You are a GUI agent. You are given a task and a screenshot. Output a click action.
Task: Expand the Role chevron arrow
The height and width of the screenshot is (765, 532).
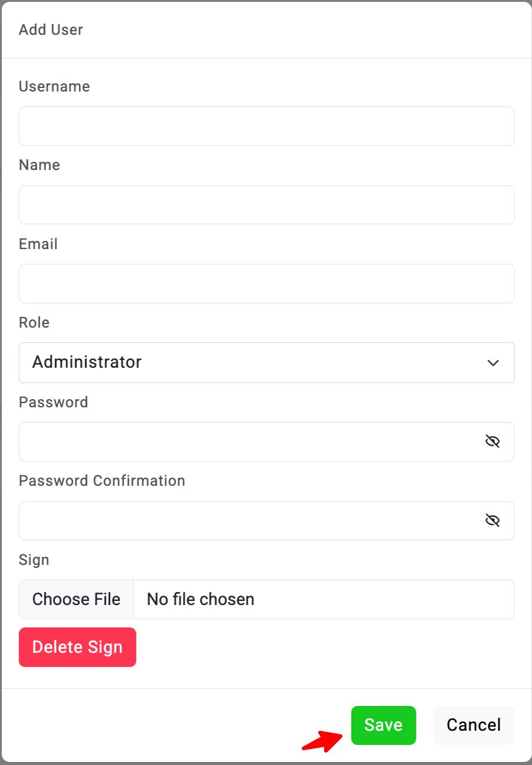point(493,362)
